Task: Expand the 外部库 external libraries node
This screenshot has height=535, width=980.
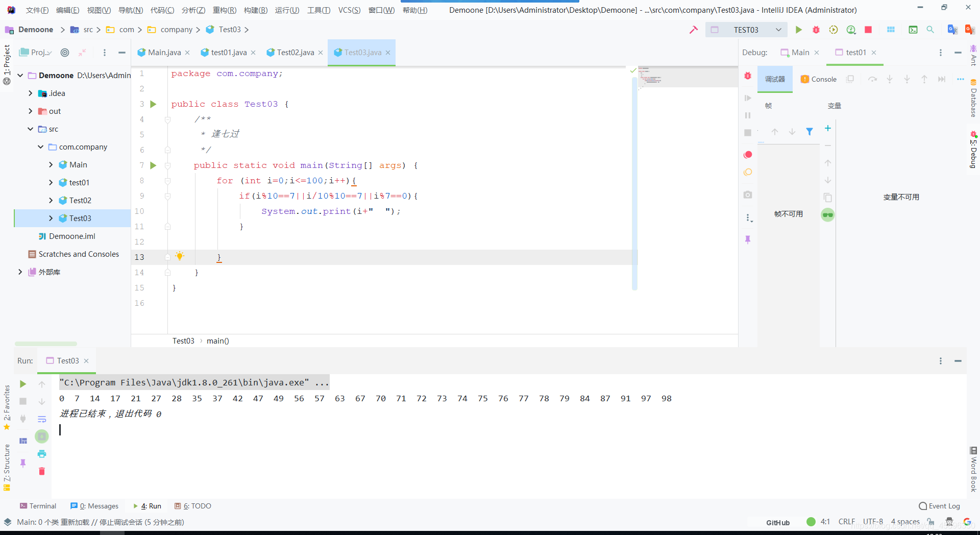Action: 20,272
